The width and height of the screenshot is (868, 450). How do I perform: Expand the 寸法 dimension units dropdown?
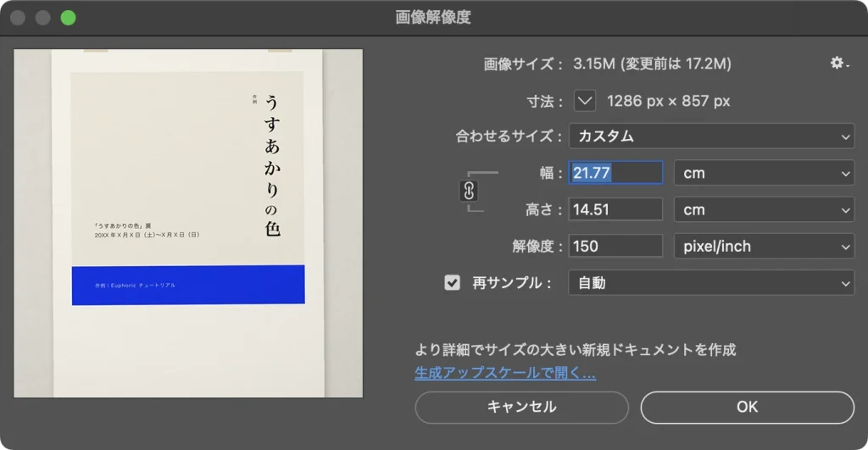[585, 102]
